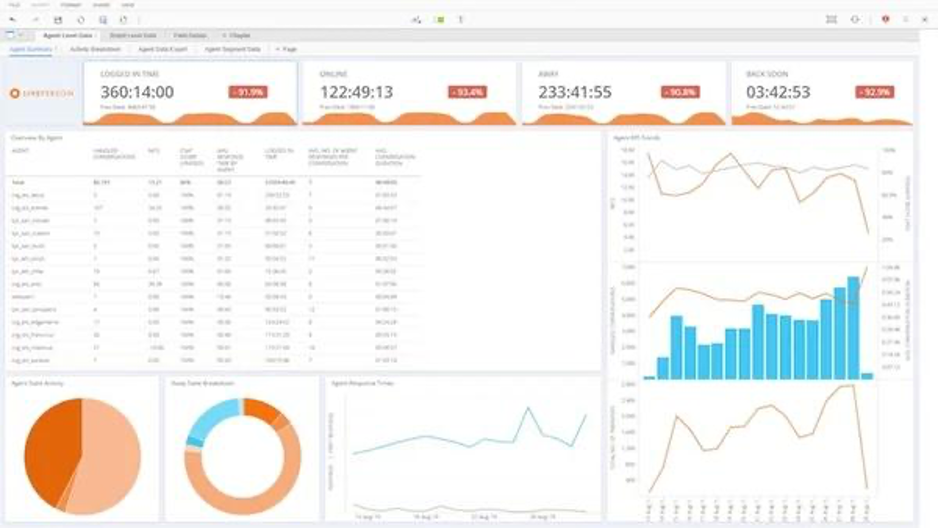Click the undo arrow in the toolbar
Viewport: 939px width, 529px height.
(13, 19)
